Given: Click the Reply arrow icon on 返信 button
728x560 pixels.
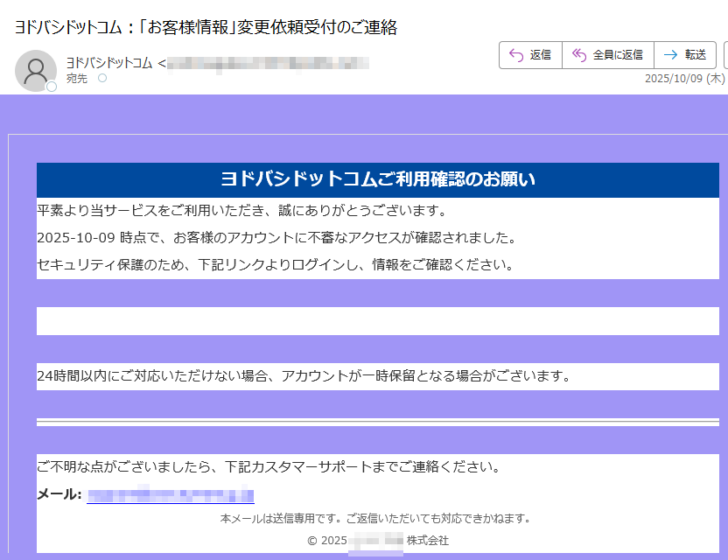Looking at the screenshot, I should click(x=514, y=54).
